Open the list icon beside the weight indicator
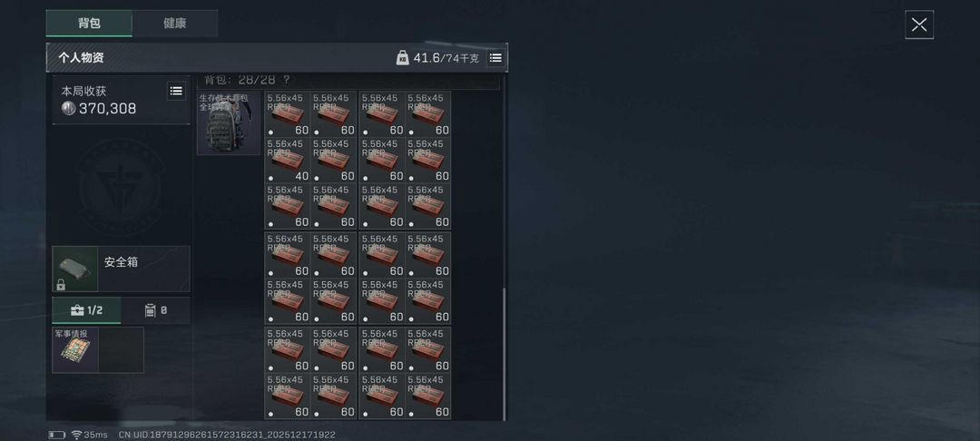980x441 pixels. [495, 58]
